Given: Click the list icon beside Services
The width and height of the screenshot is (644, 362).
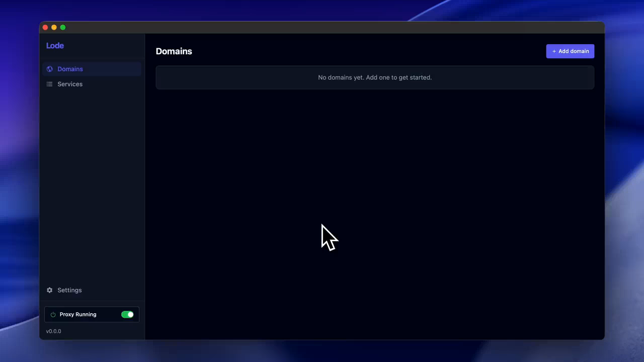Looking at the screenshot, I should point(49,84).
